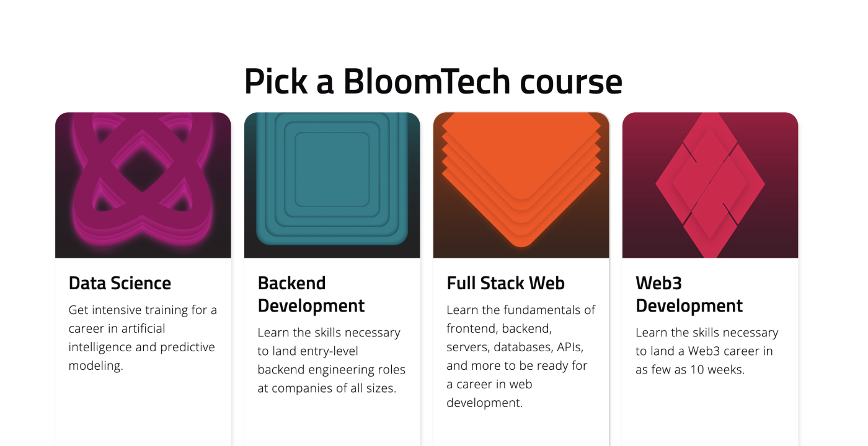
Task: Click the Web3 career in 10 weeks description
Action: (x=707, y=351)
